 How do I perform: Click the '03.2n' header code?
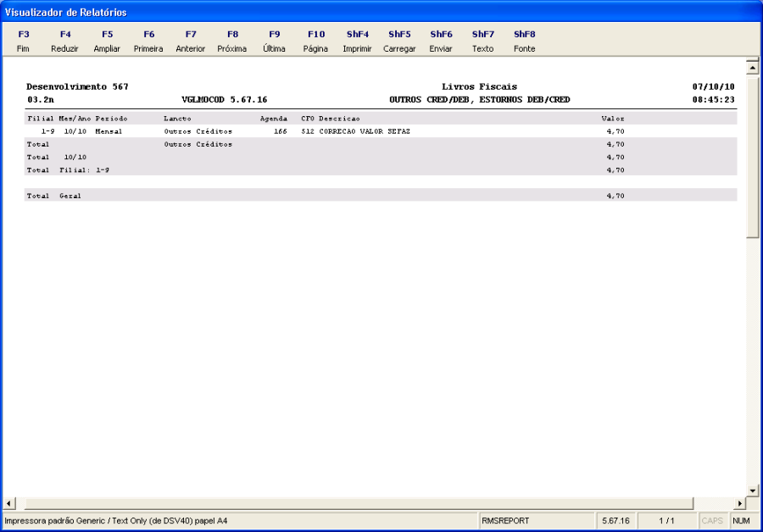tap(41, 100)
